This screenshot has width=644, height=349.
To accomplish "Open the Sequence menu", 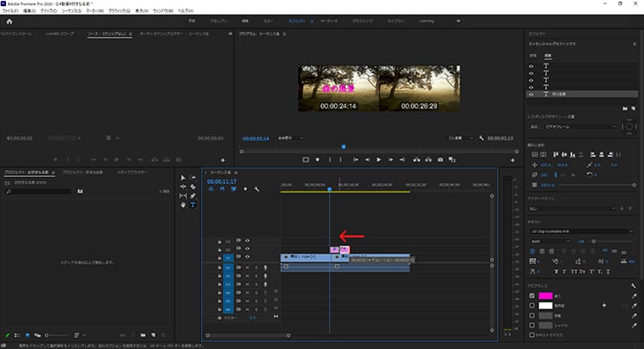I will tap(71, 10).
